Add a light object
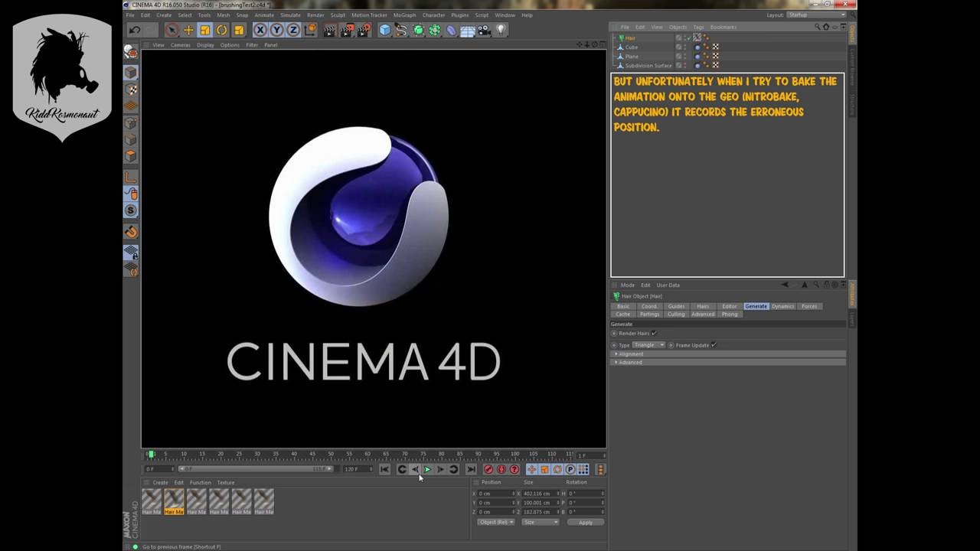This screenshot has height=551, width=980. click(x=501, y=30)
